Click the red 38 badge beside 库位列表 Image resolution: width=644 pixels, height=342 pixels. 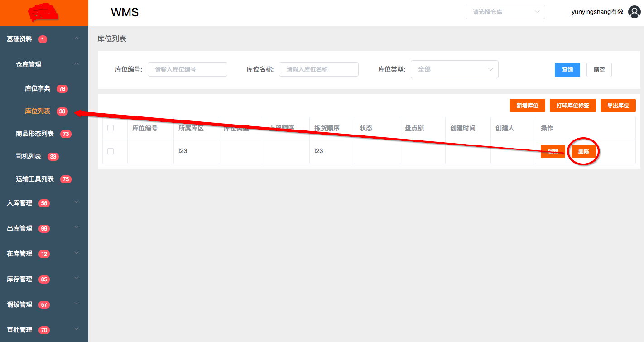pyautogui.click(x=62, y=111)
